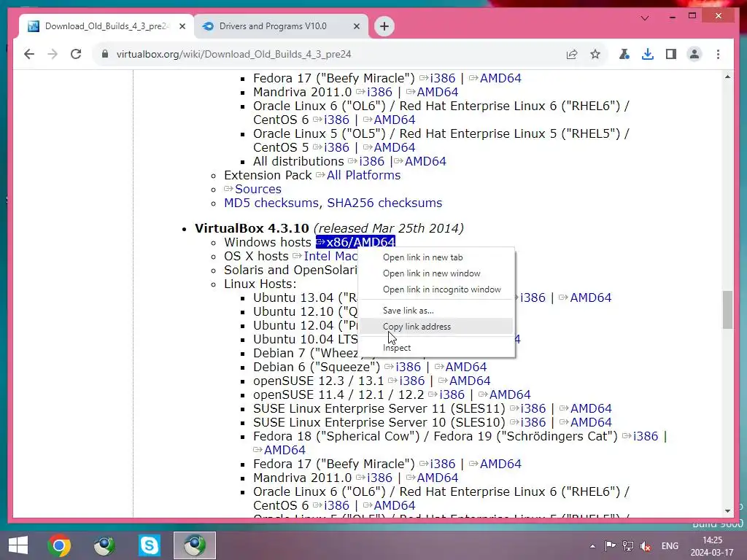This screenshot has height=560, width=747.
Task: Open Skype from the taskbar
Action: coord(149,545)
